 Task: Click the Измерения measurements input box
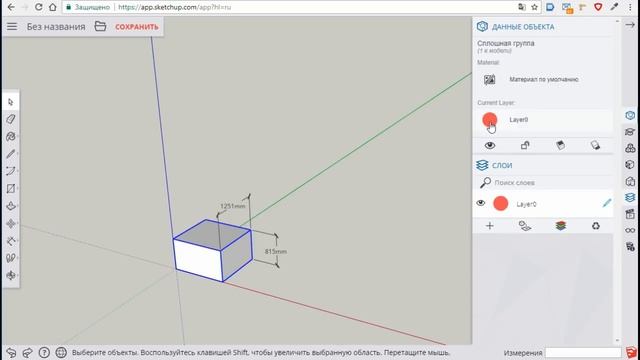tap(583, 353)
